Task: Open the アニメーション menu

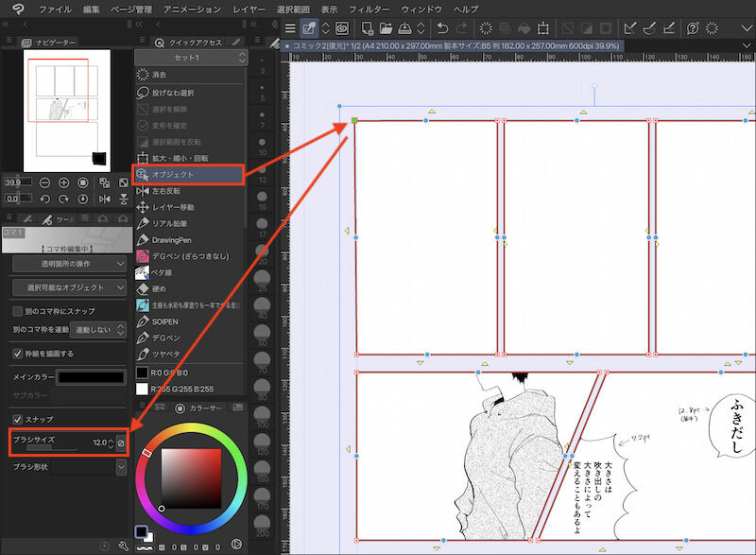Action: click(x=192, y=9)
